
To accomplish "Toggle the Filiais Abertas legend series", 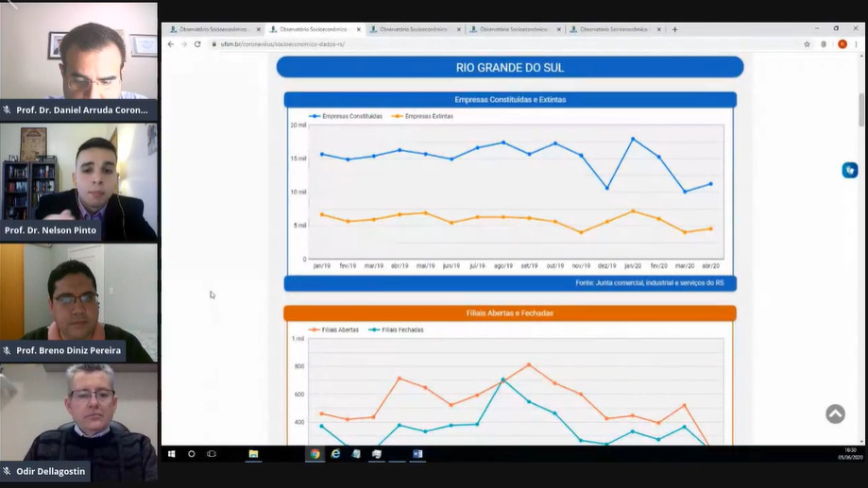I will click(337, 330).
